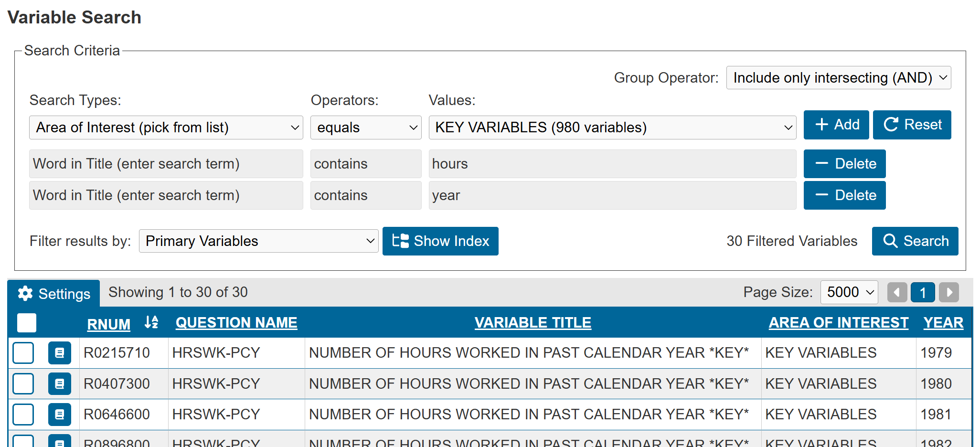This screenshot has height=447, width=980.
Task: Sort by VARIABLE TITLE column header
Action: pyautogui.click(x=533, y=323)
